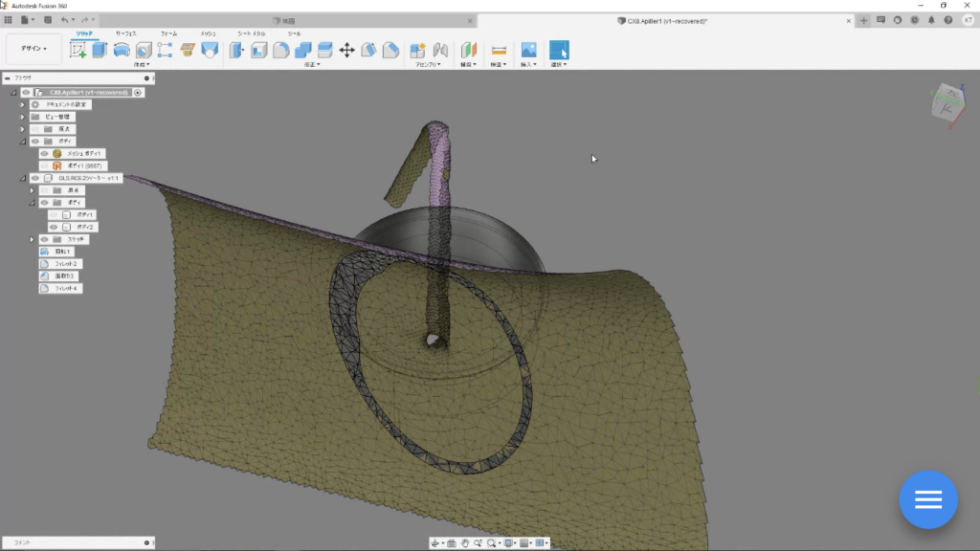Expand the スケッチ folder
980x551 pixels.
coord(32,239)
